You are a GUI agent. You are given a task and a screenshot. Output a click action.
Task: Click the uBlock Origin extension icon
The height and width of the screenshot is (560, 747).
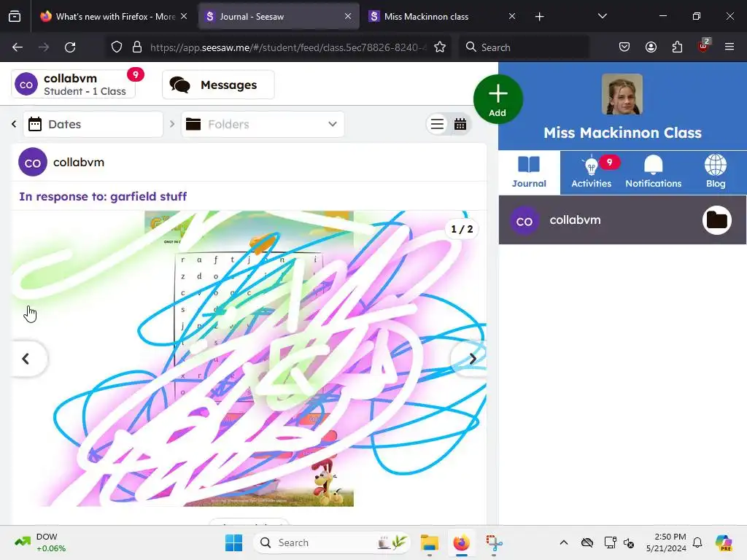tap(703, 46)
